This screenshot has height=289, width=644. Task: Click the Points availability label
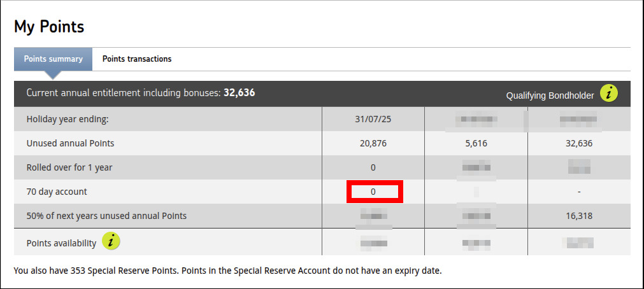click(61, 243)
